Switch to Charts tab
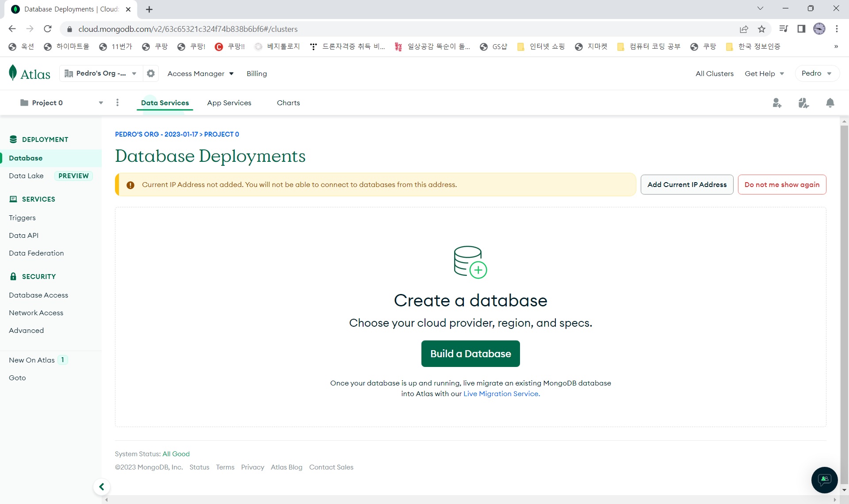 [x=288, y=103]
